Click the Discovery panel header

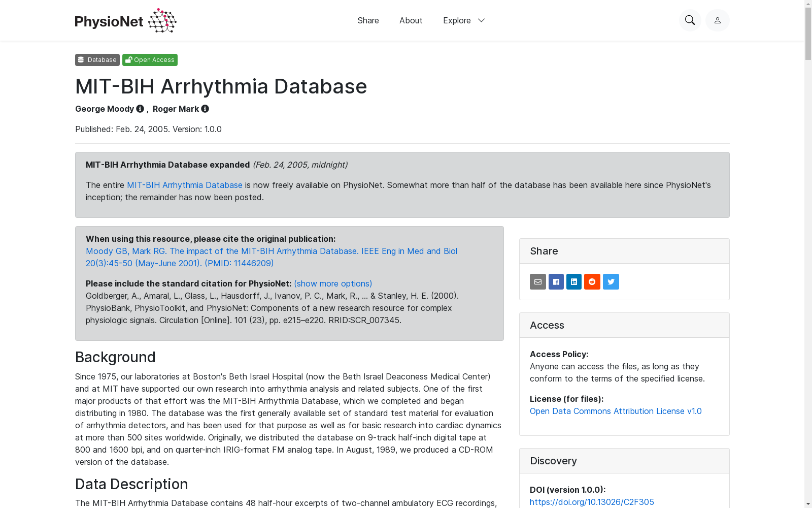point(624,461)
